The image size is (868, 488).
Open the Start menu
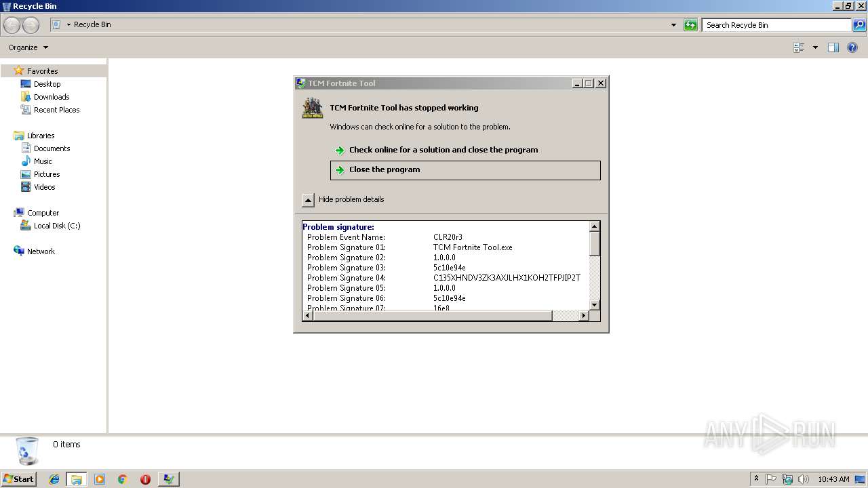18,479
